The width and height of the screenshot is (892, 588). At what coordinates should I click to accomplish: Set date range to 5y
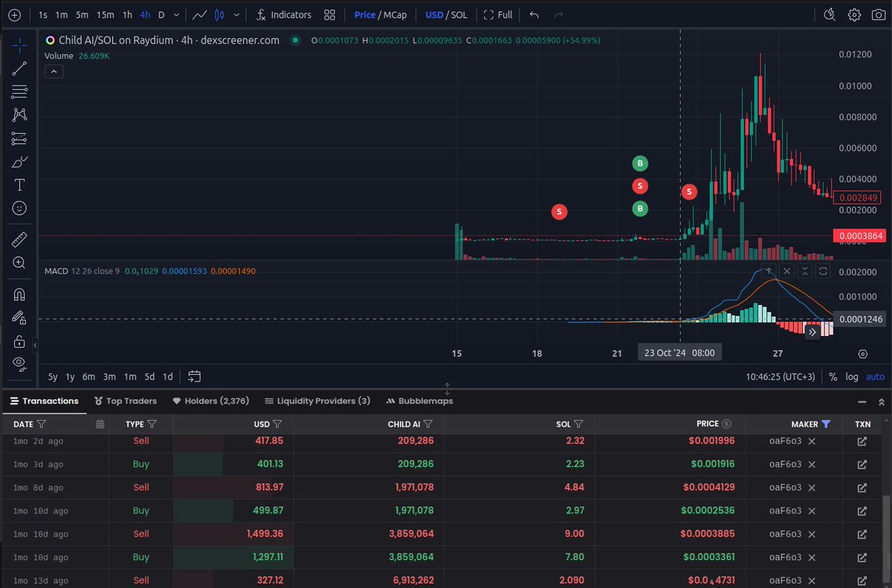pos(53,376)
